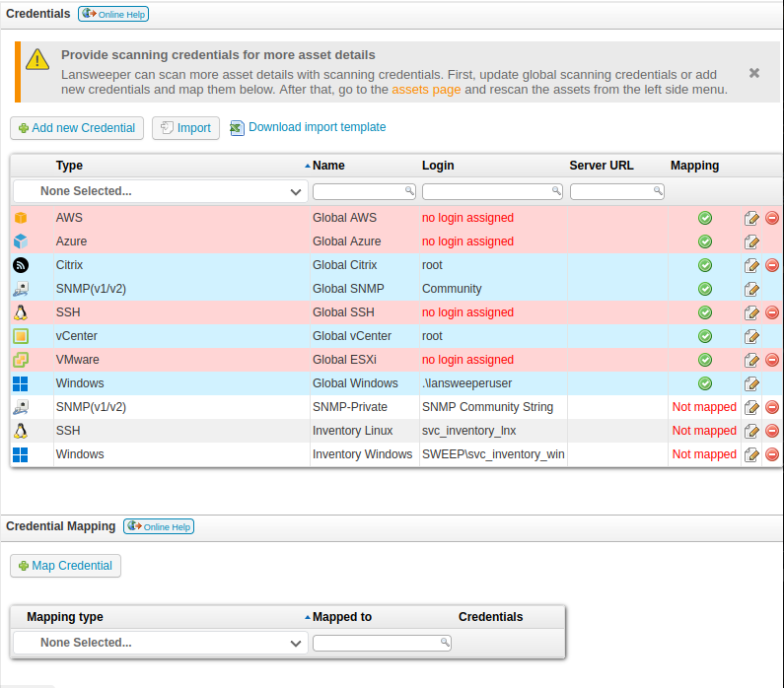Edit the Inventory Linux credential
784x688 pixels.
(x=751, y=431)
